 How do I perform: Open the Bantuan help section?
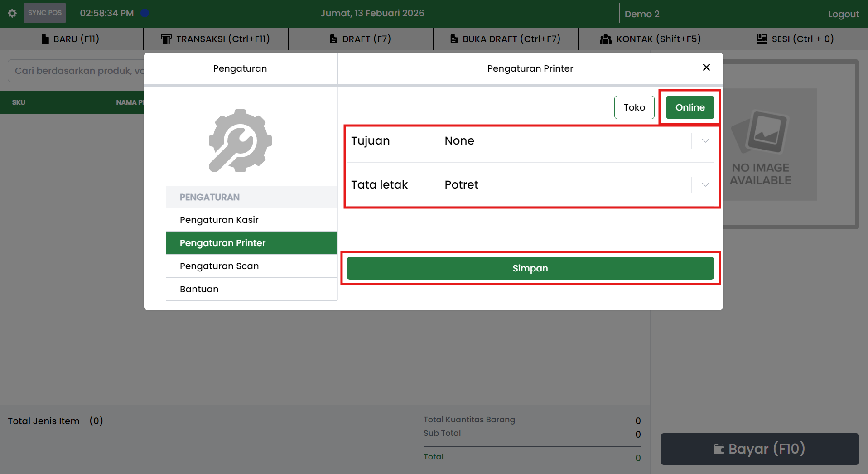click(199, 289)
